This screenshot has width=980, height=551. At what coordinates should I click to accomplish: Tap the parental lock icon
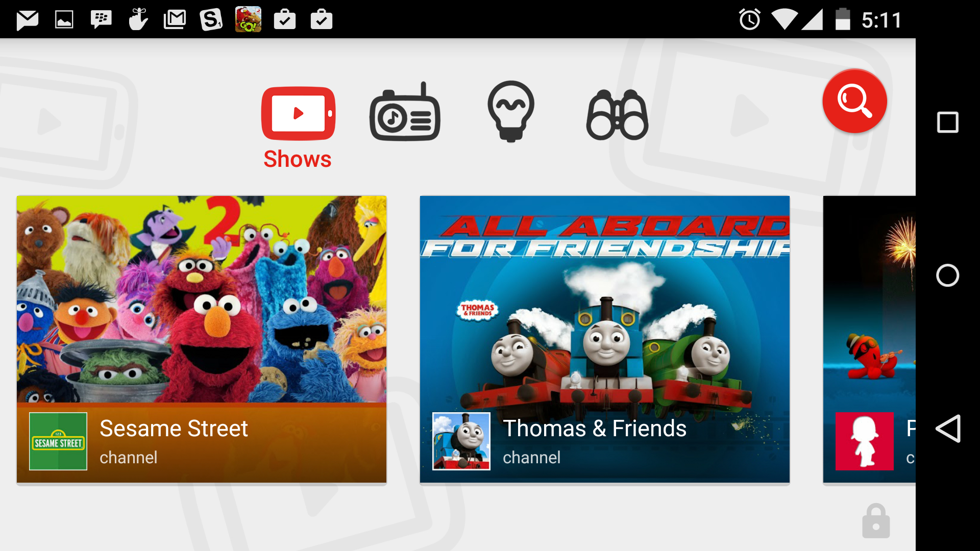click(876, 521)
